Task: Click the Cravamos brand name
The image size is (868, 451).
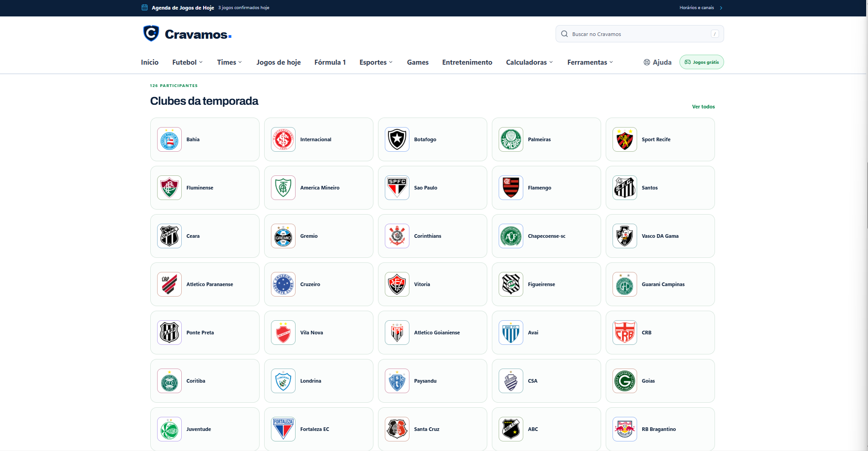Action: point(198,34)
